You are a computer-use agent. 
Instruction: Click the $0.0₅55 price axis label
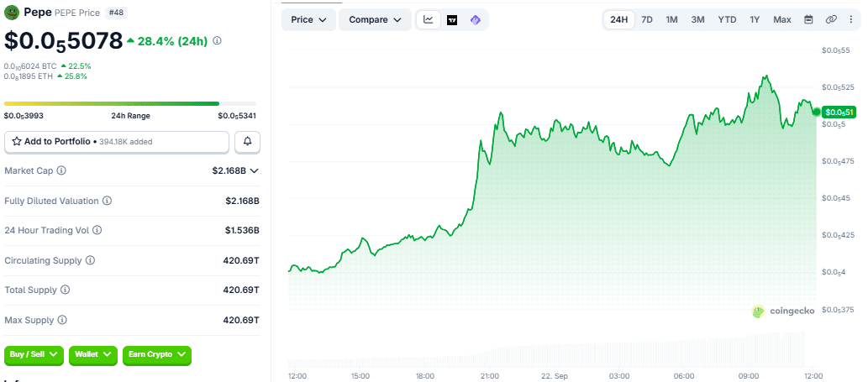tap(835, 50)
